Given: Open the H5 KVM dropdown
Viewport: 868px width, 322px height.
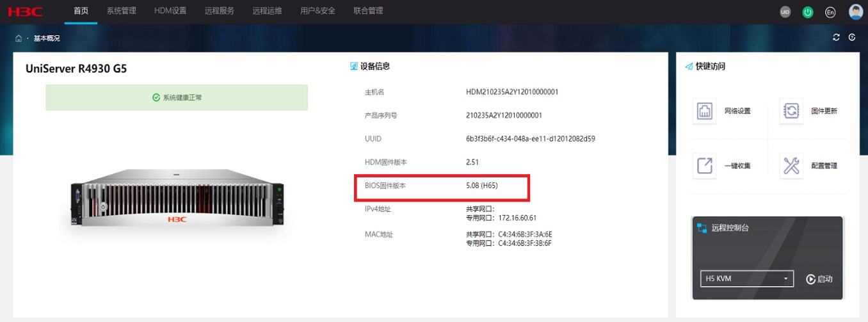Looking at the screenshot, I should (747, 278).
